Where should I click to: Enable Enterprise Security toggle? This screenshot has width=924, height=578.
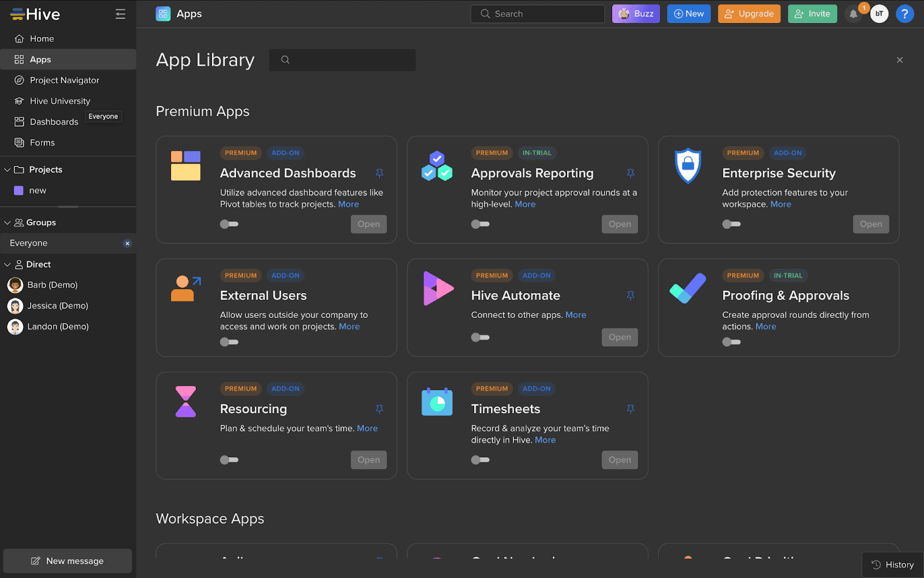click(x=732, y=224)
